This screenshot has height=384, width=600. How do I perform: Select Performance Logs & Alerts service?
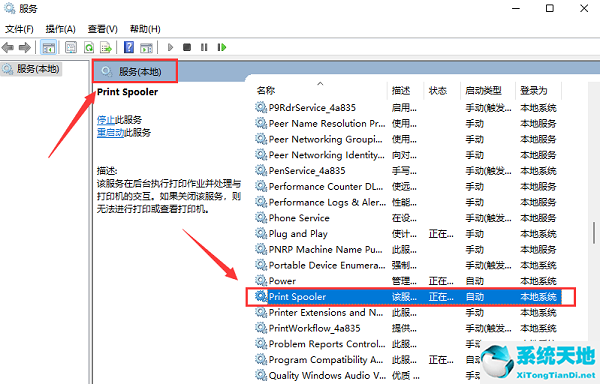408,202
